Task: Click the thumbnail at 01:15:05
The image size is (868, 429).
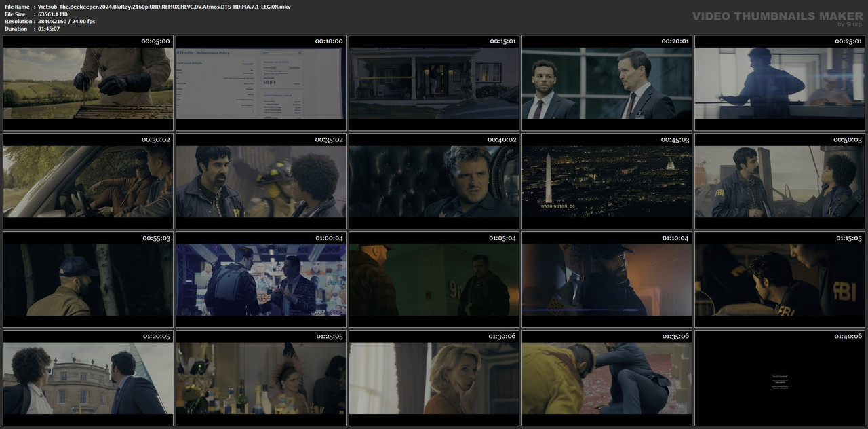Action: coord(780,280)
